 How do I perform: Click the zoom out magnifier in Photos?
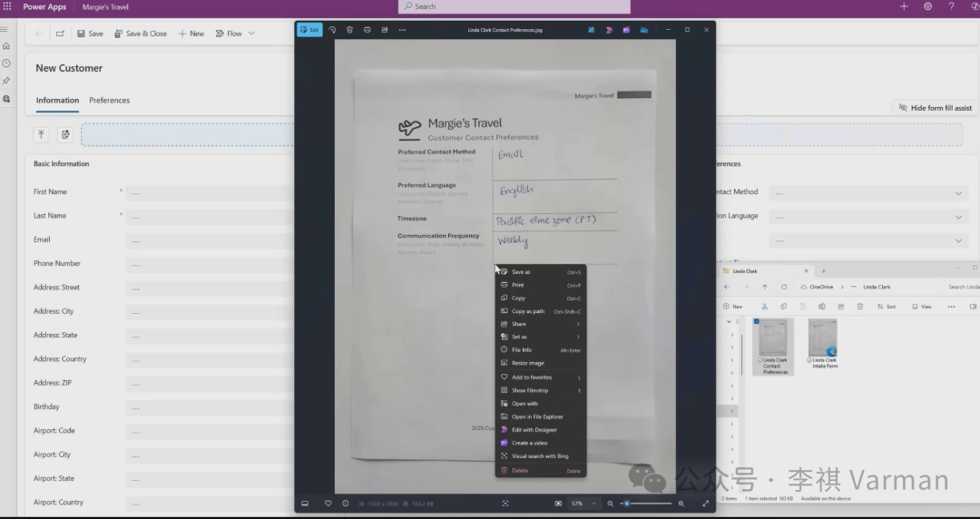pos(610,504)
